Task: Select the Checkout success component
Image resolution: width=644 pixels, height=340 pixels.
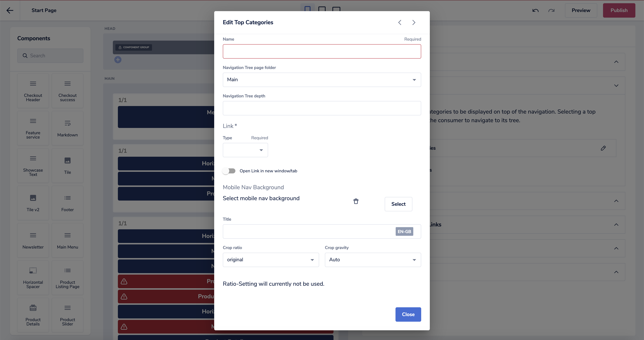Action: pyautogui.click(x=68, y=91)
